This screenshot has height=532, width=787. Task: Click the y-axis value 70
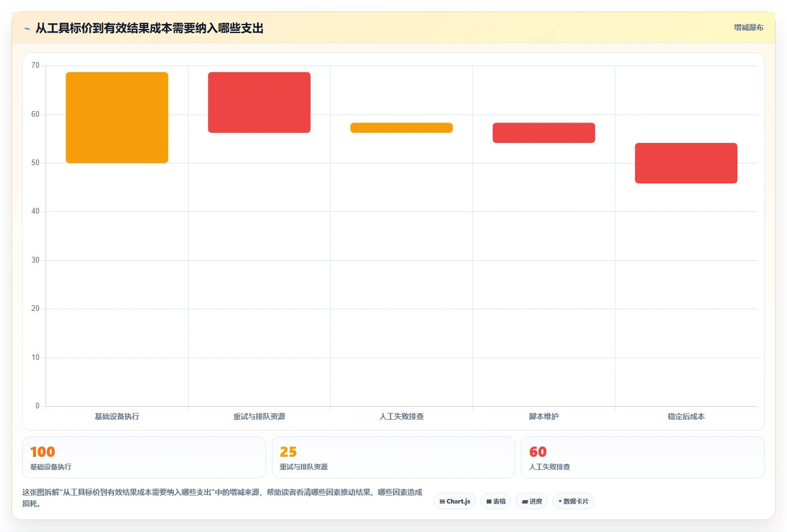point(35,66)
